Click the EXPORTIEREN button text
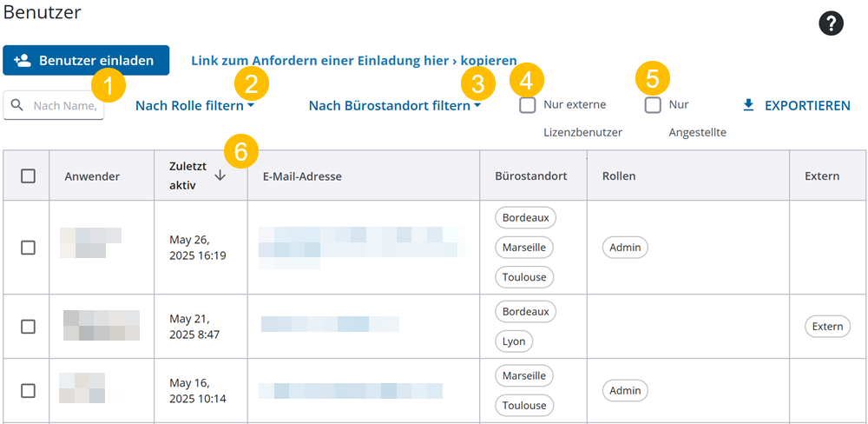This screenshot has height=424, width=868. coord(806,105)
